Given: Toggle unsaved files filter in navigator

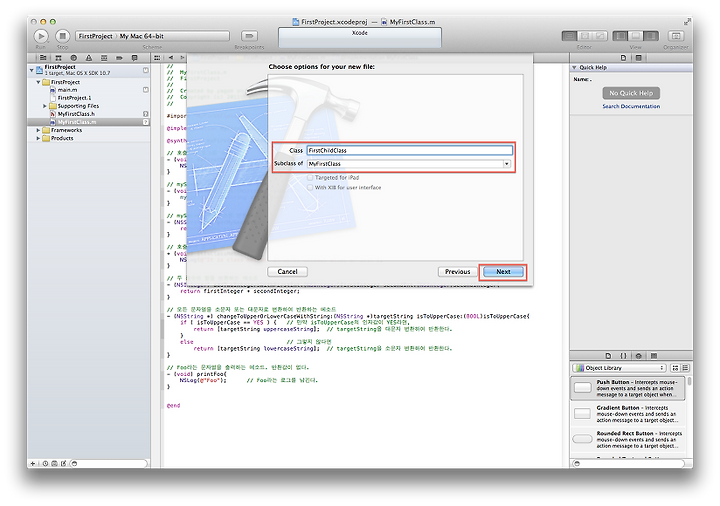Looking at the screenshot, I should tap(63, 464).
